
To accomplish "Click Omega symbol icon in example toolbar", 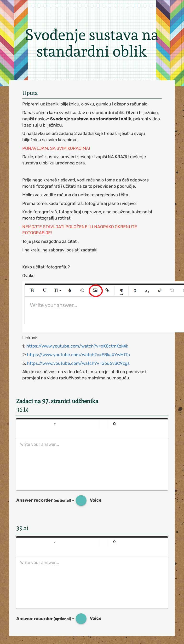I will [x=135, y=291].
